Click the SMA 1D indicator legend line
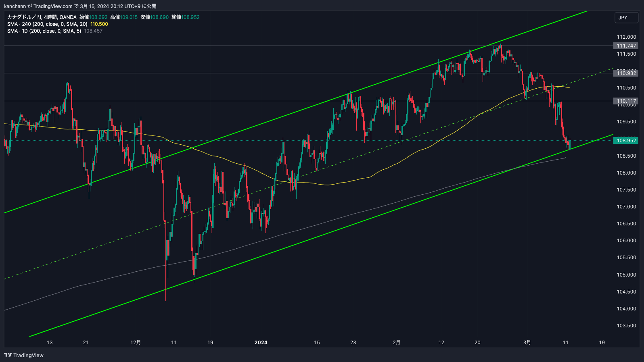The image size is (644, 362). pos(55,31)
